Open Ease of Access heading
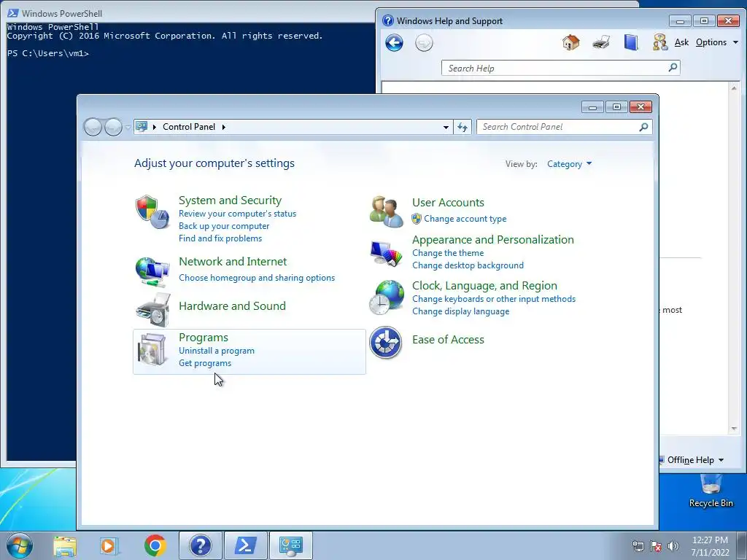The height and width of the screenshot is (560, 747). pos(448,340)
